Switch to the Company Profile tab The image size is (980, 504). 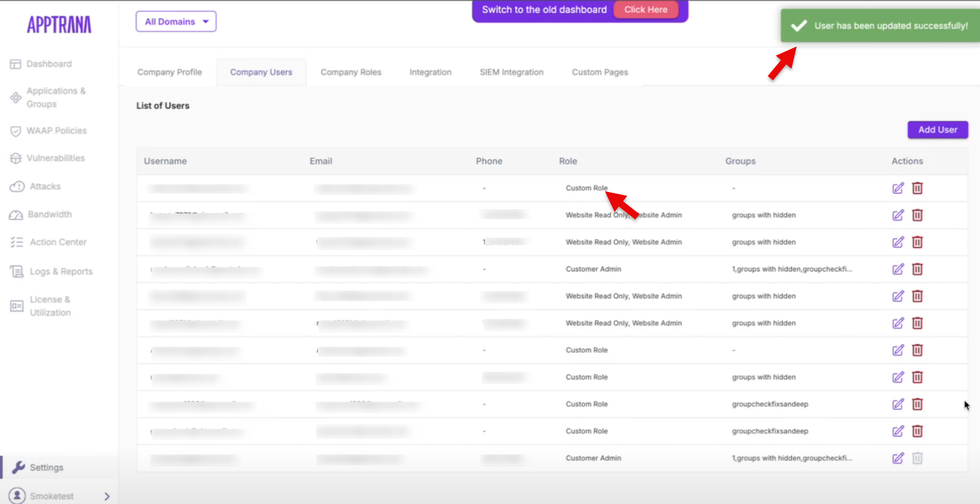[x=169, y=72]
